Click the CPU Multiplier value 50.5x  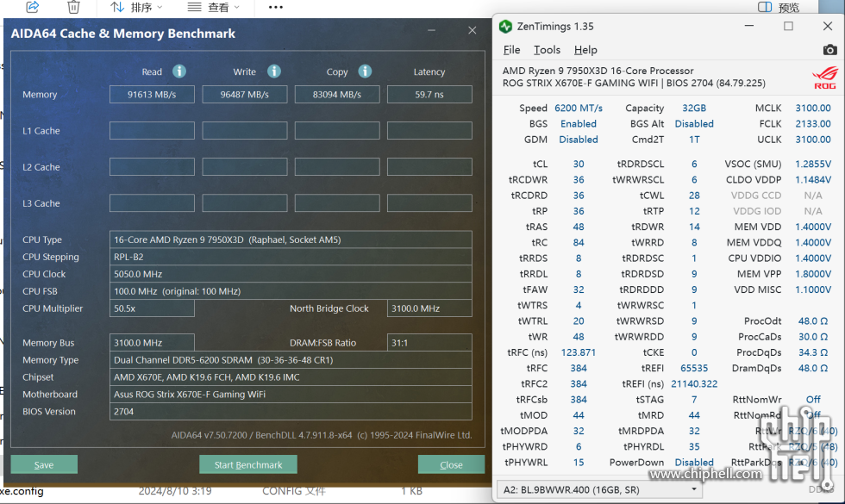coord(152,308)
